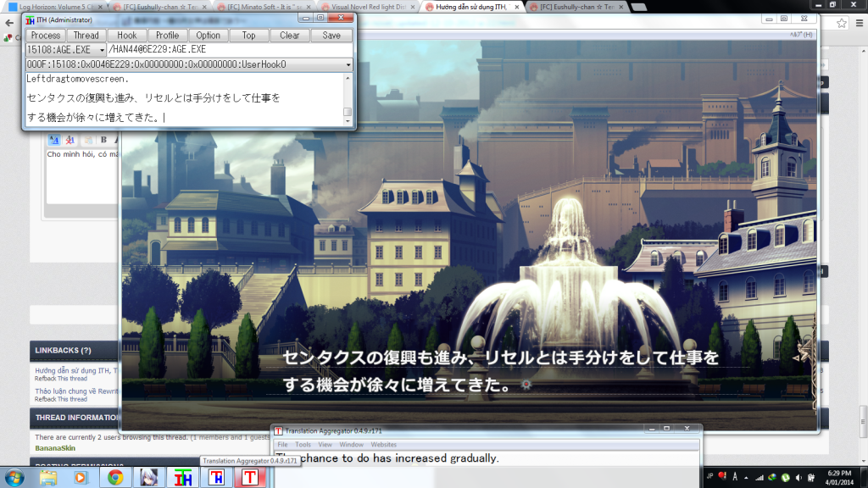Image resolution: width=868 pixels, height=488 pixels.
Task: Click the JP language indicator in tray
Action: click(x=709, y=476)
